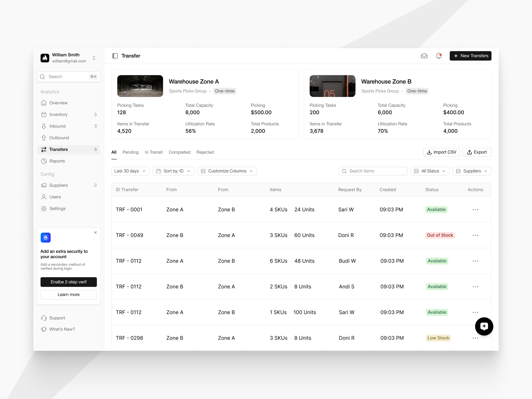Screen dimensions: 532x399
Task: Click Warehouse Zone A title
Action: pyautogui.click(x=194, y=81)
